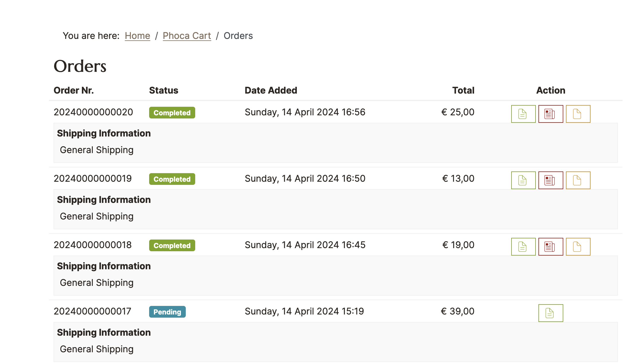Screen dimensions: 628x364
Task: Open red invoice icon for order 20240000000019
Action: tap(550, 180)
